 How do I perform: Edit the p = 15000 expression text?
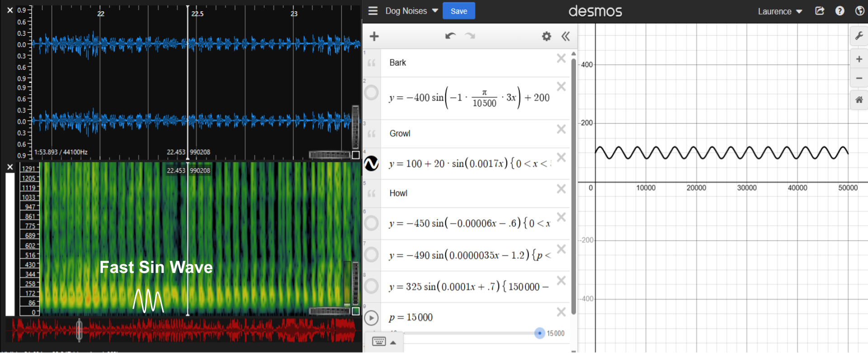pos(411,318)
